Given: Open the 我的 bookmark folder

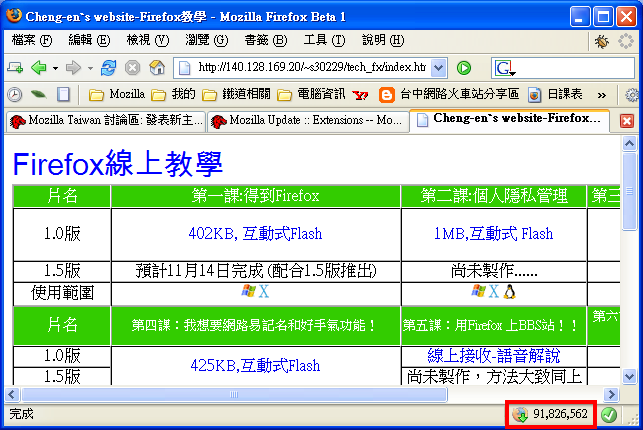Looking at the screenshot, I should pos(173,95).
